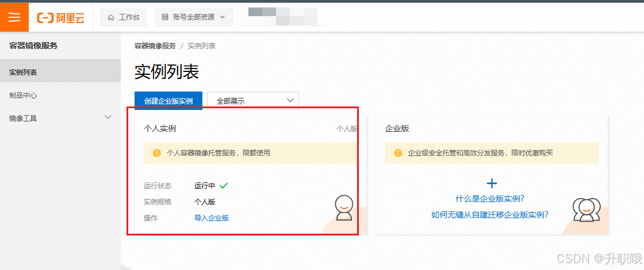Click the warning icon in 个人实例 notice
This screenshot has width=644, height=270.
click(157, 153)
